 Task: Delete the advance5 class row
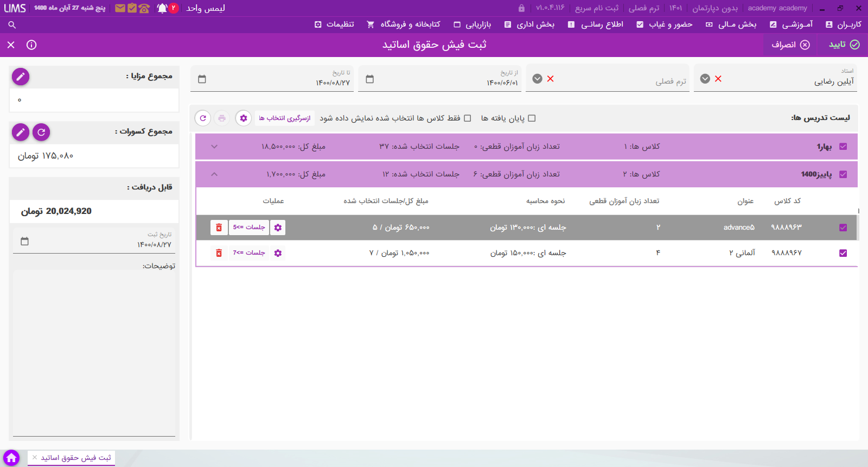(x=219, y=228)
